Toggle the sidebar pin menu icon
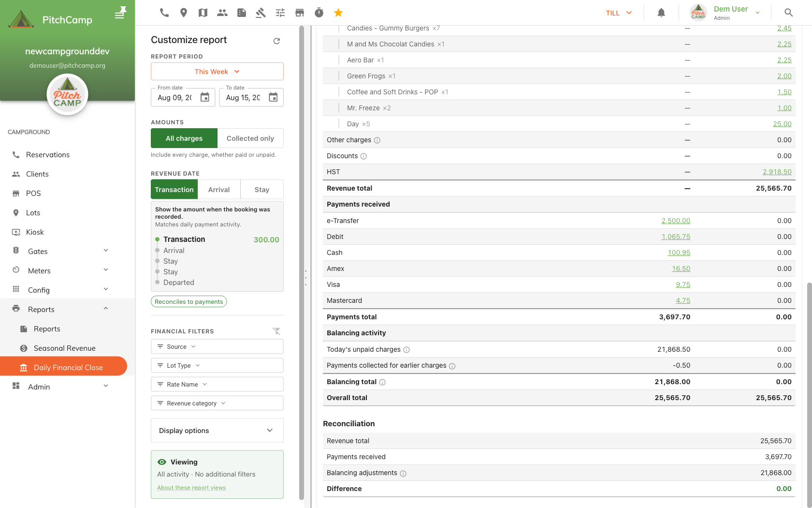The image size is (812, 508). tap(120, 12)
